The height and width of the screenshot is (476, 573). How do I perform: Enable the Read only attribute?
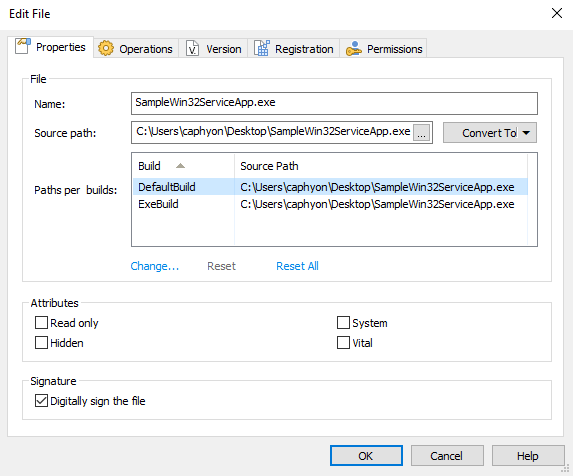[41, 323]
